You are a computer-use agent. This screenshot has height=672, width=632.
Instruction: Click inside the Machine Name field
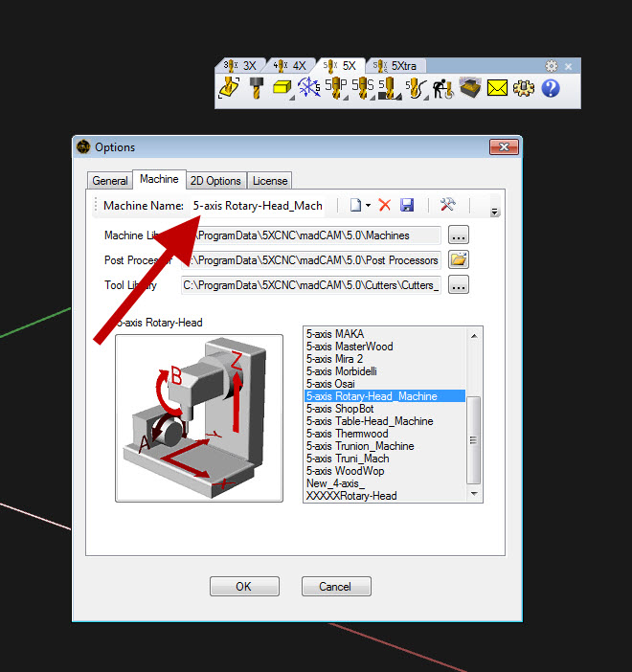point(259,206)
